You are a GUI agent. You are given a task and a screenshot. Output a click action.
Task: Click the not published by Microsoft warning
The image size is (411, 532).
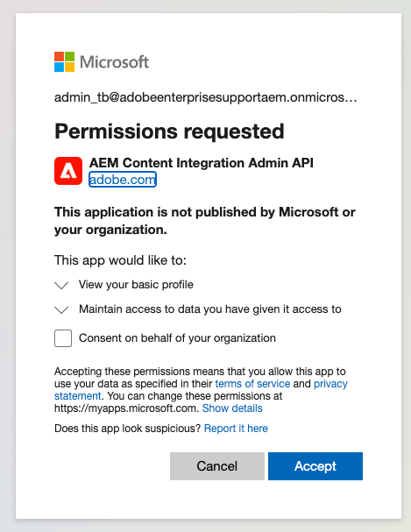coord(205,221)
